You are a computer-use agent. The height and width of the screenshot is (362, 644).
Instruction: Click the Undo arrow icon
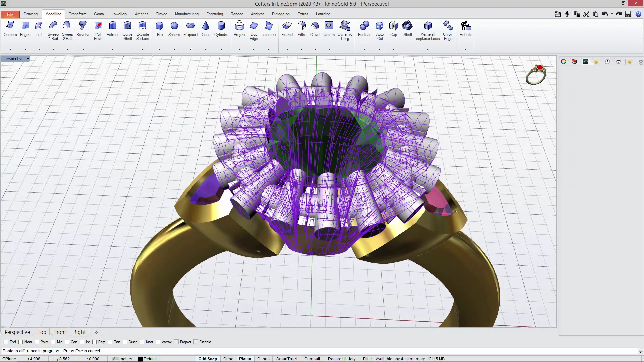(605, 14)
